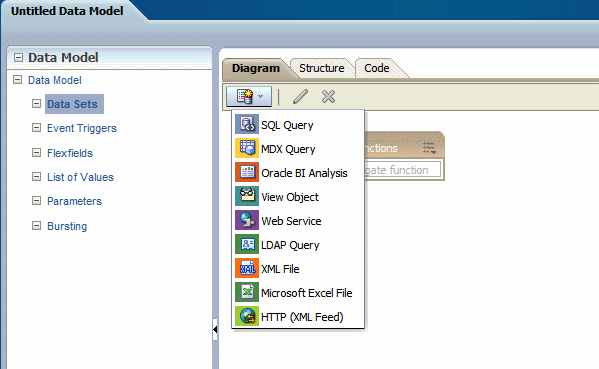The height and width of the screenshot is (369, 599).
Task: Open the List of Values node
Action: coord(80,177)
